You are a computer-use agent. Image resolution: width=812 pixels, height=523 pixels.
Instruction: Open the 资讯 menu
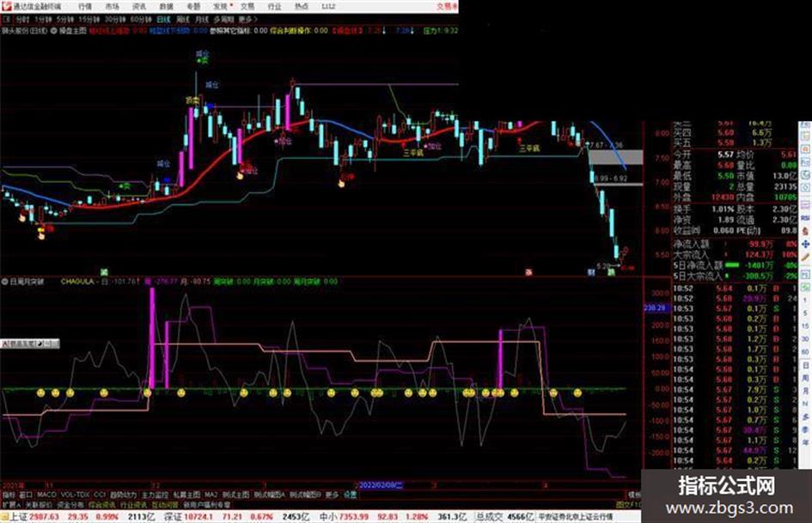tap(139, 7)
